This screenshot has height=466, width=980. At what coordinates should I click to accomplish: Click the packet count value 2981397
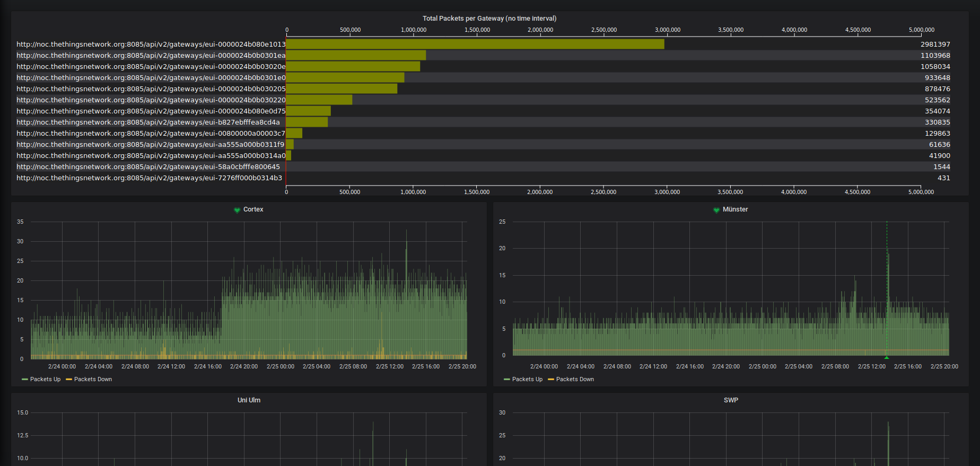pyautogui.click(x=935, y=45)
